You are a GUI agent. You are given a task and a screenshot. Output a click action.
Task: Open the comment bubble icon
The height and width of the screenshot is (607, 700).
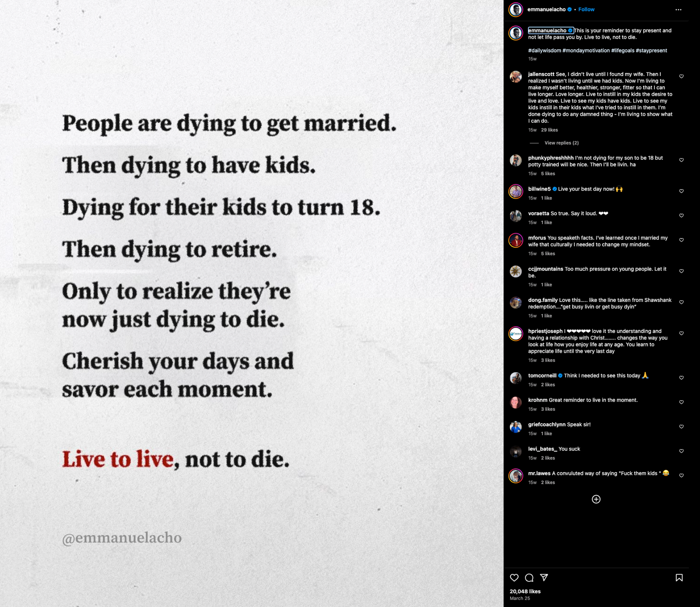529,577
